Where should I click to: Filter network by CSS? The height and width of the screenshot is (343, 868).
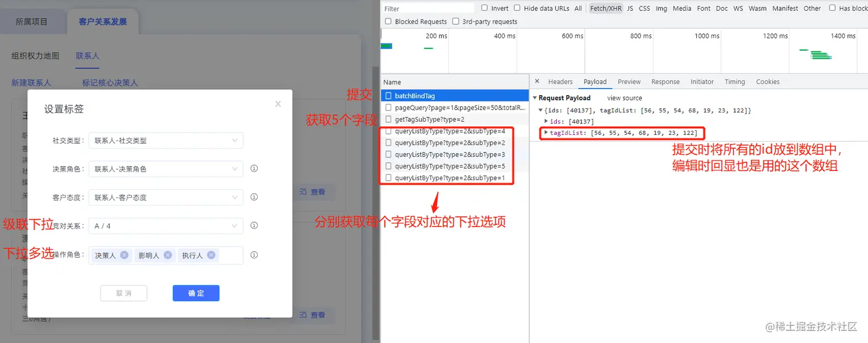(x=644, y=8)
